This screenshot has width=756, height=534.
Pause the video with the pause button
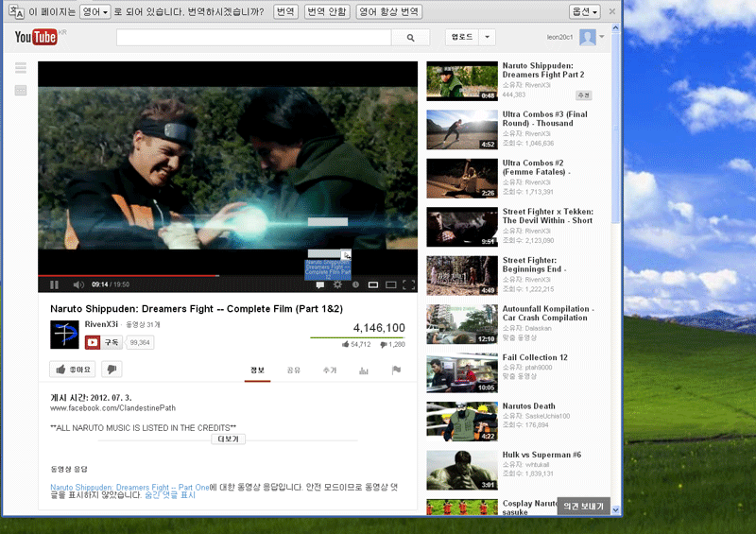coord(54,284)
